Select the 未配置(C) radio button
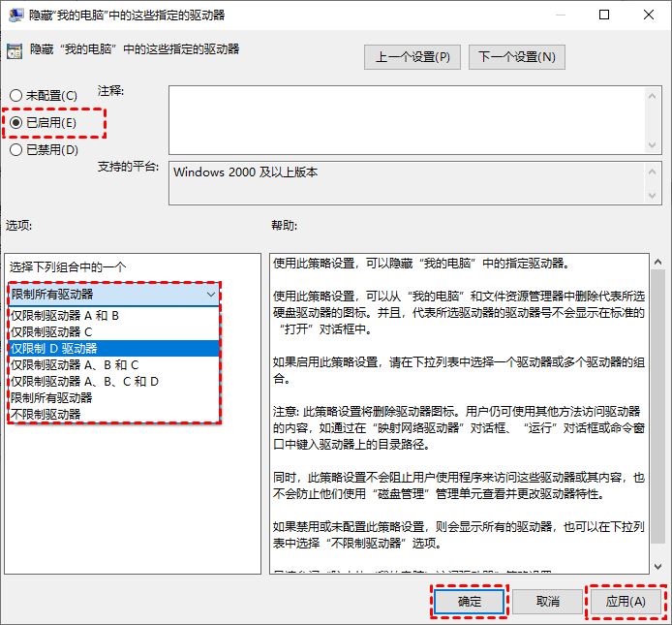Image resolution: width=672 pixels, height=625 pixels. point(16,96)
